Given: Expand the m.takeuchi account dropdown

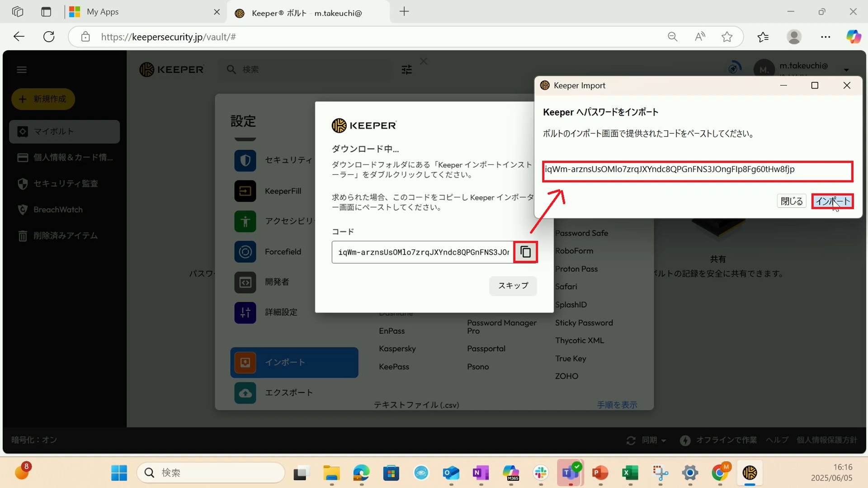Looking at the screenshot, I should coord(846,70).
